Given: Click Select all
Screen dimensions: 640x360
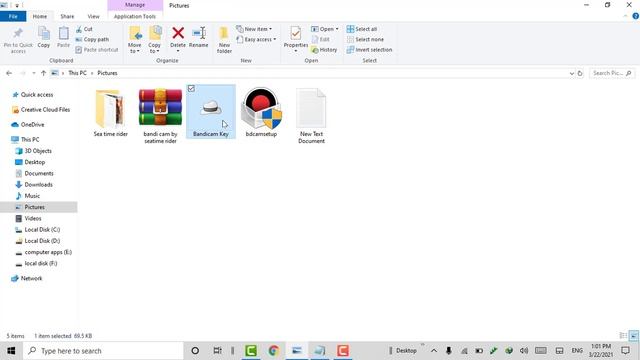Looking at the screenshot, I should tap(362, 29).
